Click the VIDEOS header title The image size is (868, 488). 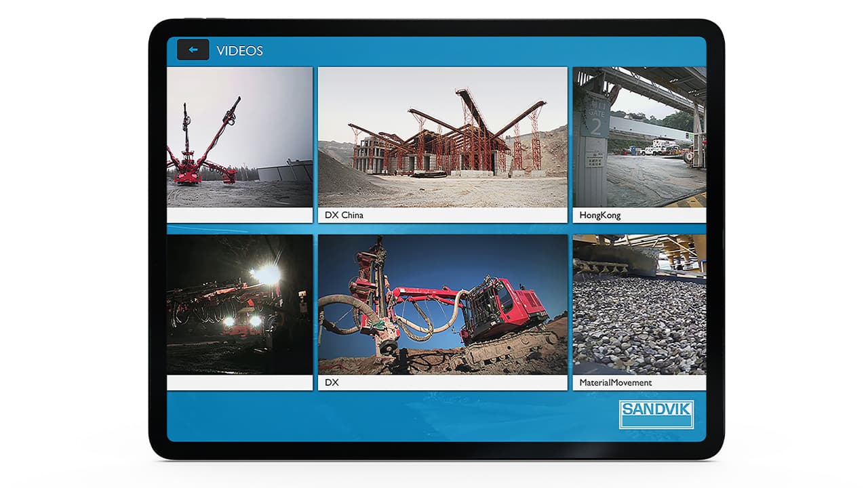click(239, 51)
